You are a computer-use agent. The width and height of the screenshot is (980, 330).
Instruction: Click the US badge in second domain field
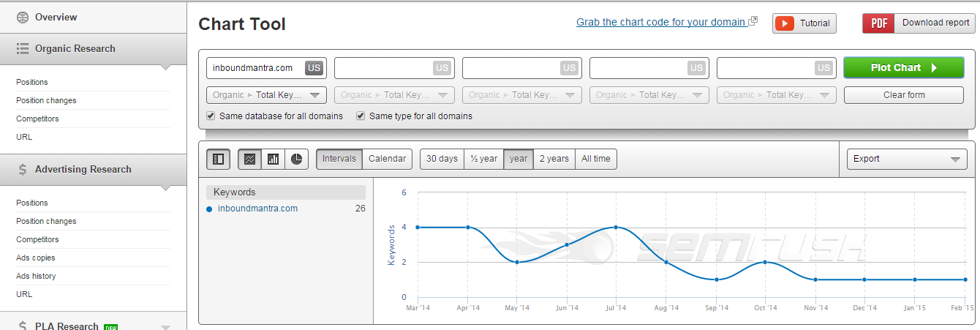click(x=442, y=68)
